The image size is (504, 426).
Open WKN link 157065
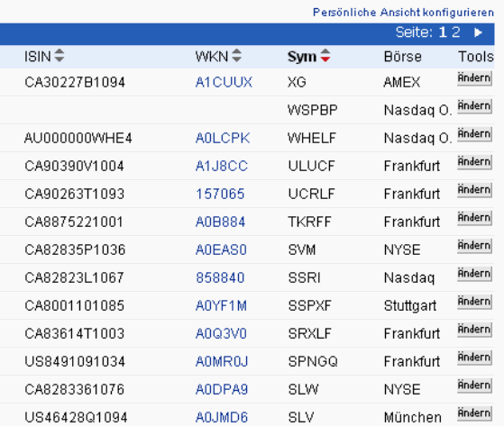[x=220, y=194]
